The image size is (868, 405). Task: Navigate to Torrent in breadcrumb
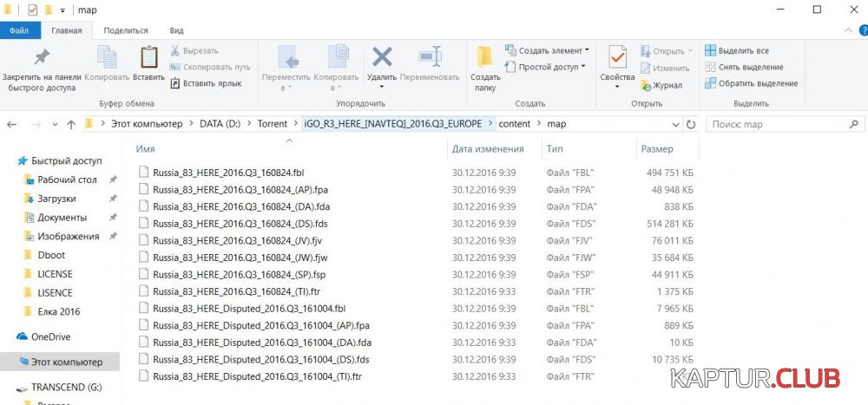tap(273, 125)
